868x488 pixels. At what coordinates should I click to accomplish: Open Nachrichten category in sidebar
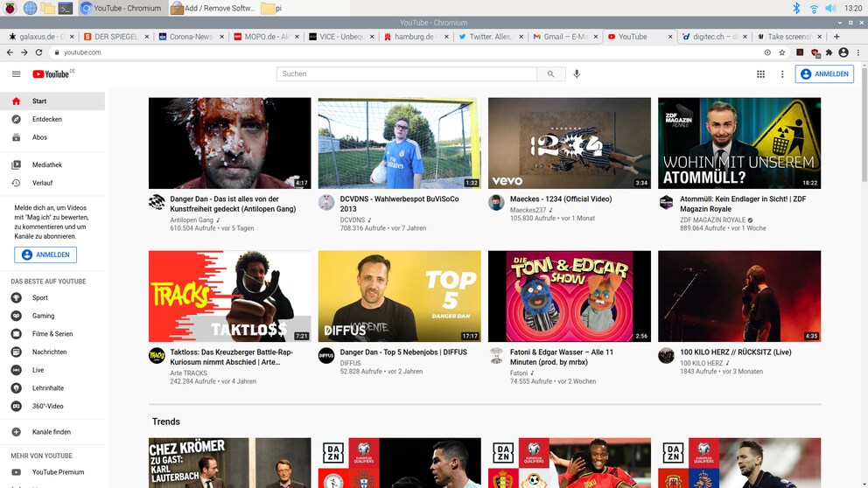[x=52, y=352]
